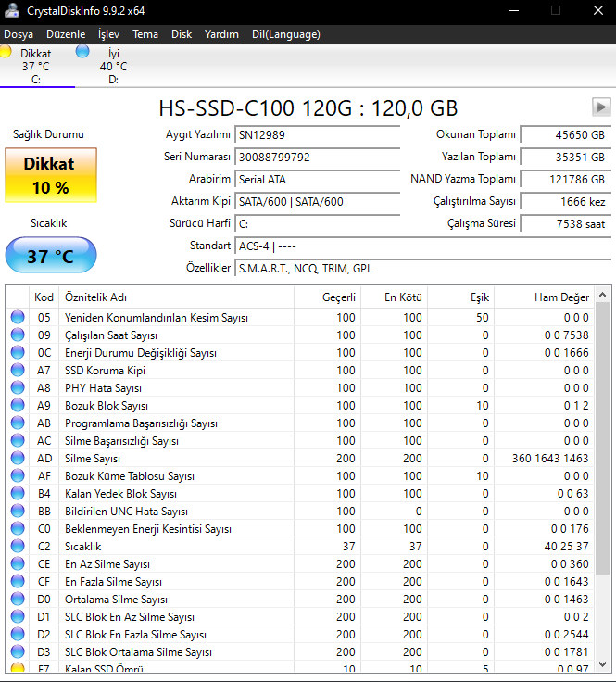This screenshot has width=616, height=682.
Task: Click the Arabirim field Serial ATA
Action: click(318, 179)
